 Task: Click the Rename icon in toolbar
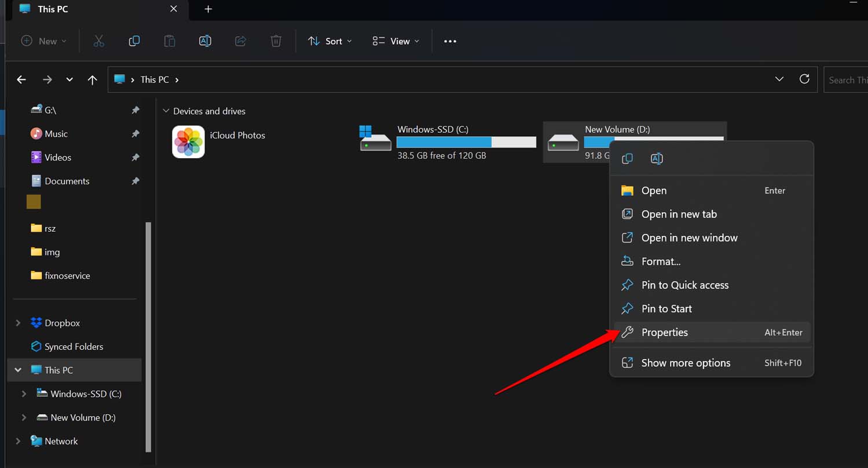coord(205,41)
